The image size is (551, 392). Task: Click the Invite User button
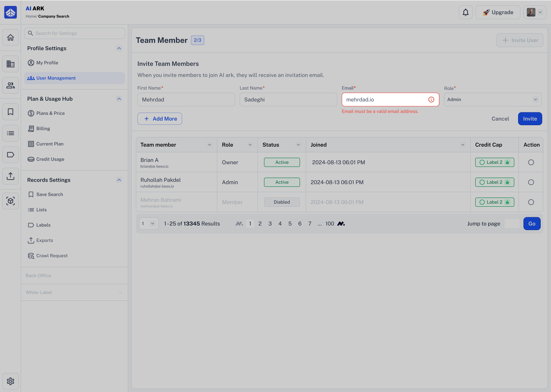click(x=520, y=40)
